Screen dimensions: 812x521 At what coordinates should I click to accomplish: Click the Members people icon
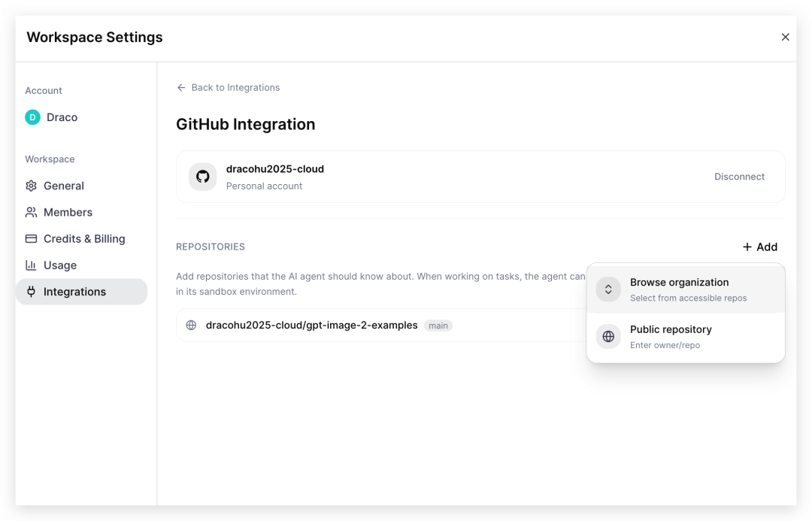tap(31, 212)
